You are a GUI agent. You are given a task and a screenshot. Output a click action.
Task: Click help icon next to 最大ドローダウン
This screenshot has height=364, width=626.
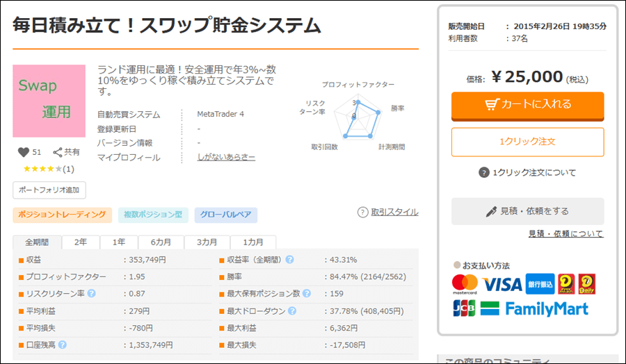click(x=290, y=311)
